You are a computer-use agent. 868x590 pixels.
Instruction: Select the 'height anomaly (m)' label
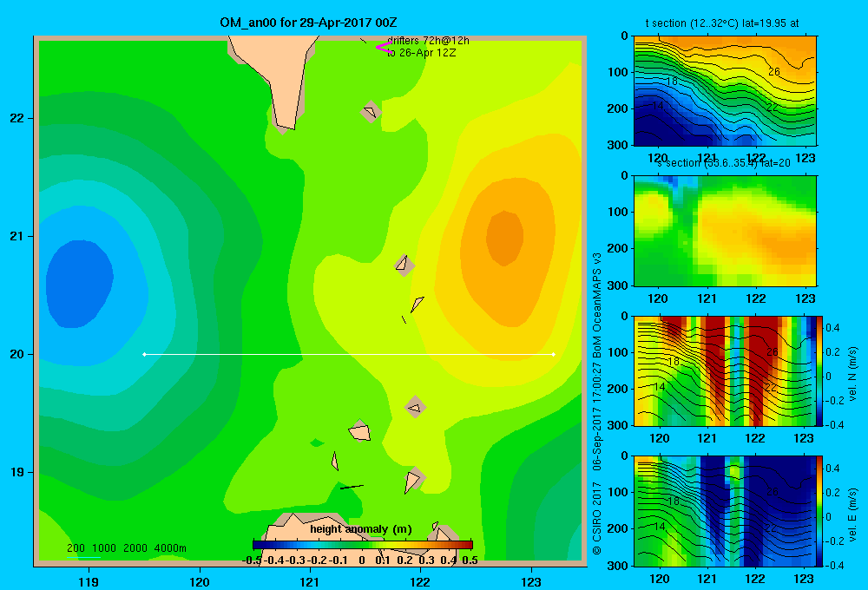point(361,529)
